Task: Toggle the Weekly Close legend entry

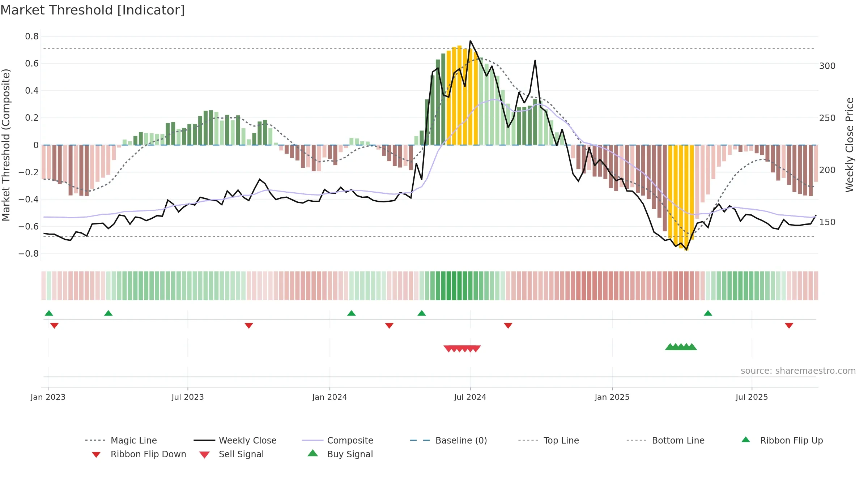Action: click(235, 440)
